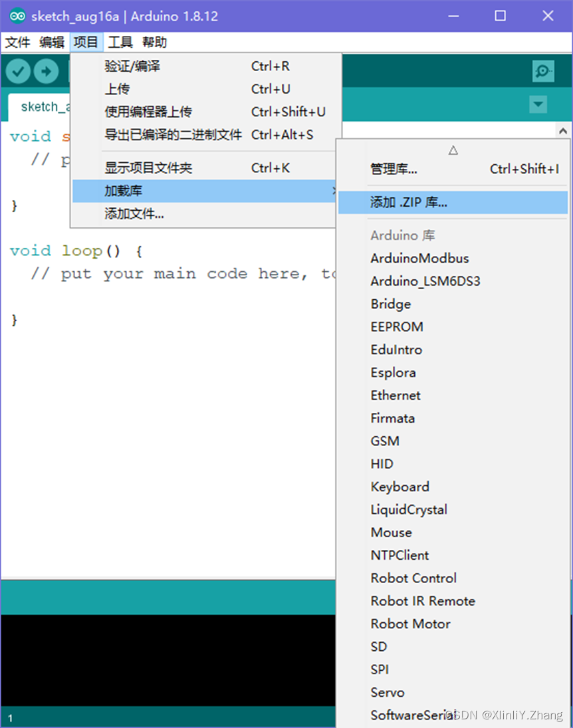Open the 工具 menu
This screenshot has height=728, width=573.
click(x=120, y=43)
